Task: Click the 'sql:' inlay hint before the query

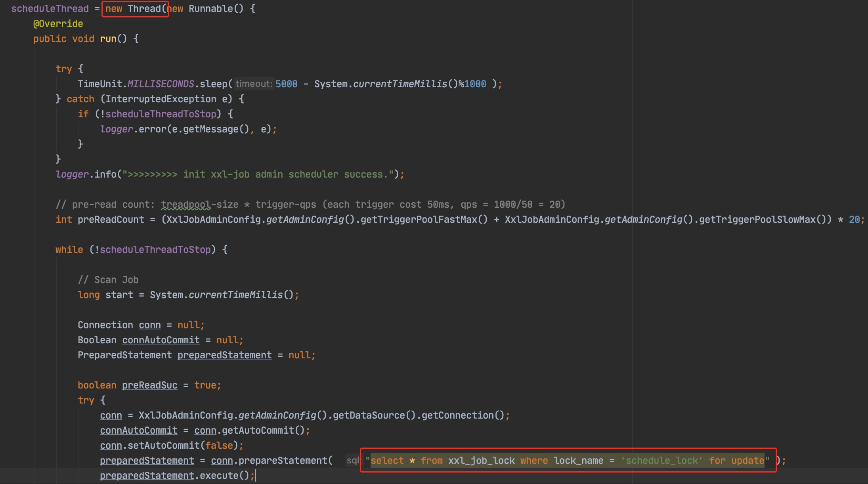Action: (x=352, y=461)
